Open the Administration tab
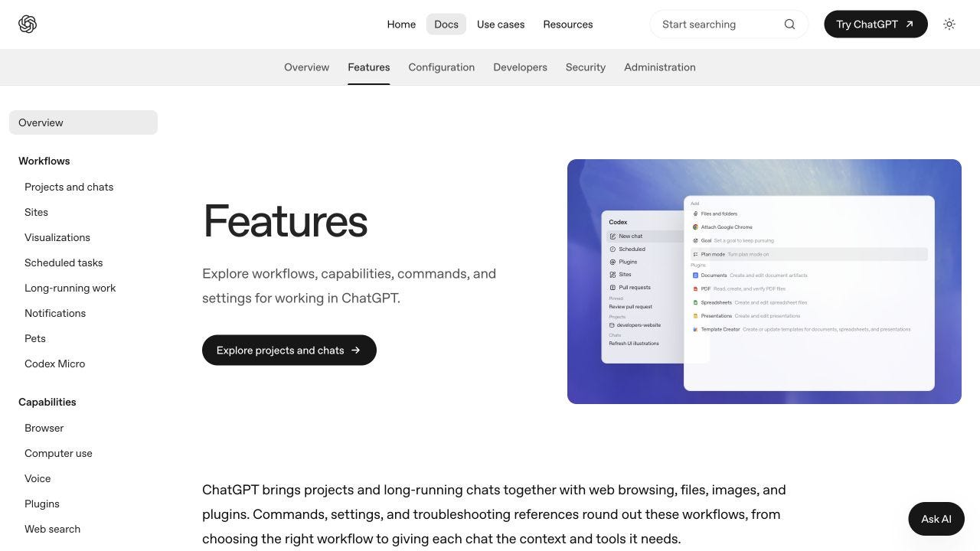The image size is (980, 551). [660, 67]
